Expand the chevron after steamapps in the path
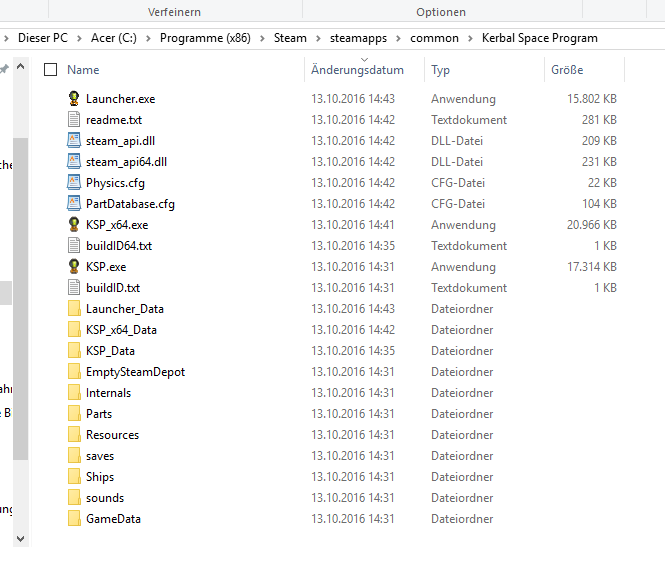The image size is (665, 566). click(x=397, y=38)
